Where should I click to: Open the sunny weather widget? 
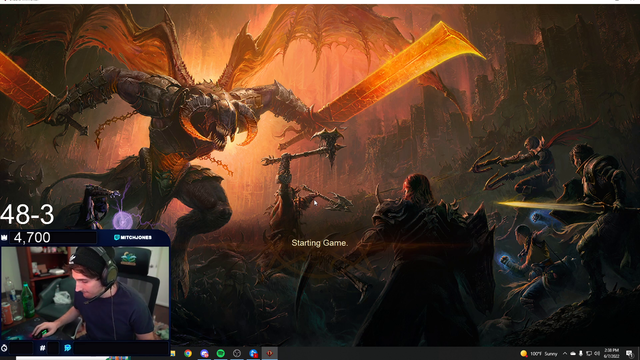coord(539,353)
